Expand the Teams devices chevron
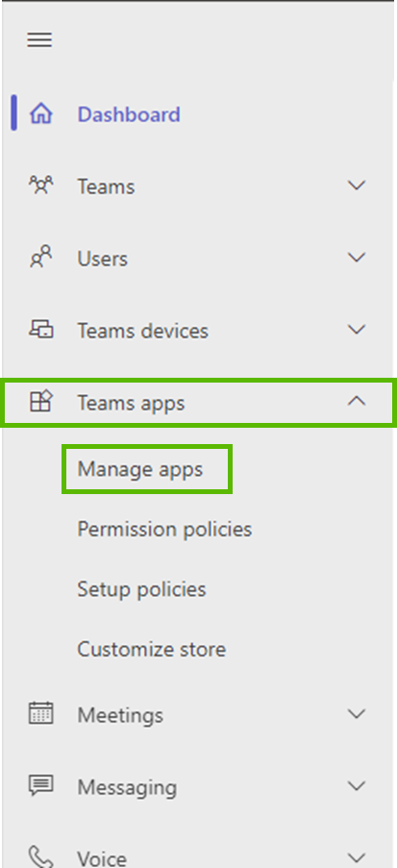The width and height of the screenshot is (397, 868). [x=357, y=330]
